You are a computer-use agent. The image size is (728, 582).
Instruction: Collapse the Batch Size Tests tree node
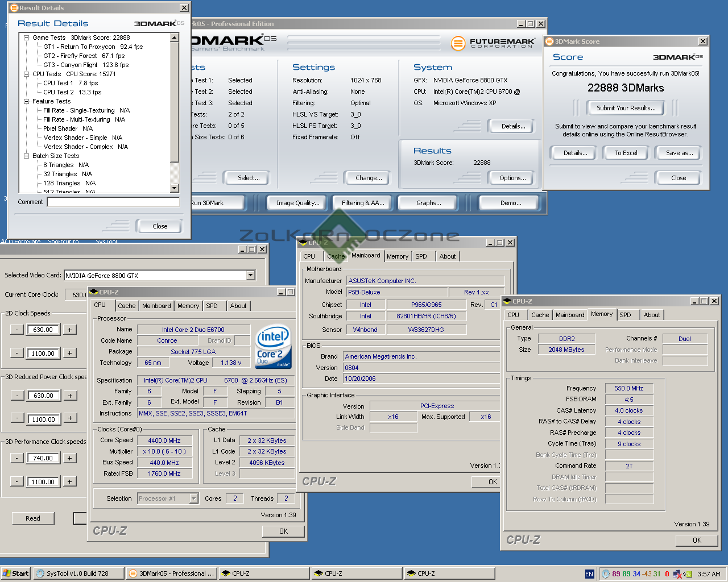26,156
